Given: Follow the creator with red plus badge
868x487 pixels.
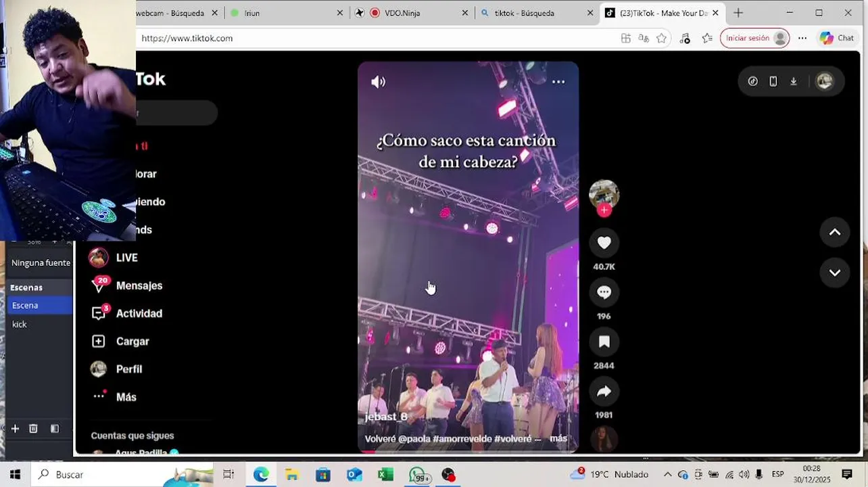Looking at the screenshot, I should point(604,210).
